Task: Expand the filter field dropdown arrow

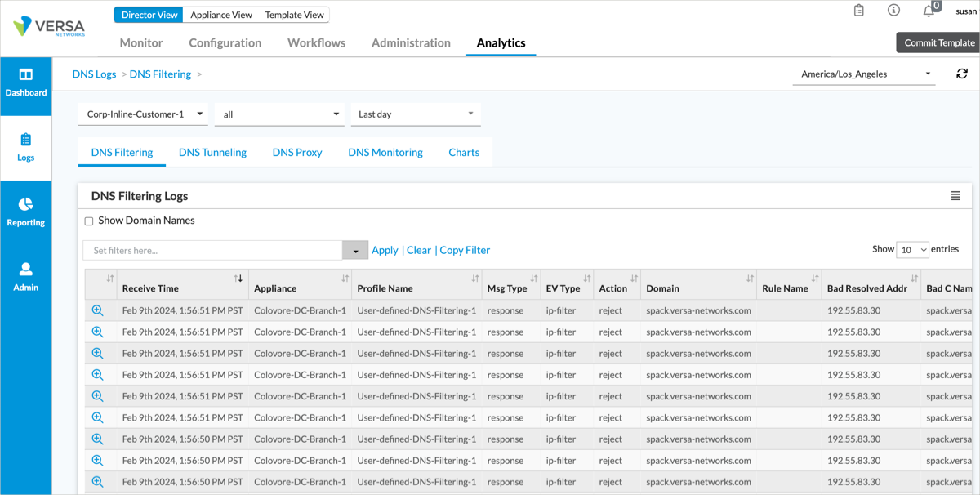Action: click(x=355, y=251)
